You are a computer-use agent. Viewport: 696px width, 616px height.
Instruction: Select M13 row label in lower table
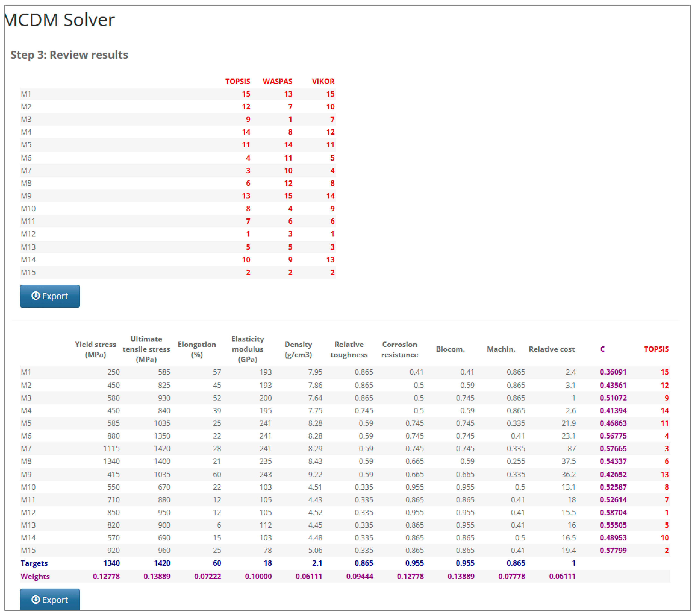pyautogui.click(x=28, y=525)
